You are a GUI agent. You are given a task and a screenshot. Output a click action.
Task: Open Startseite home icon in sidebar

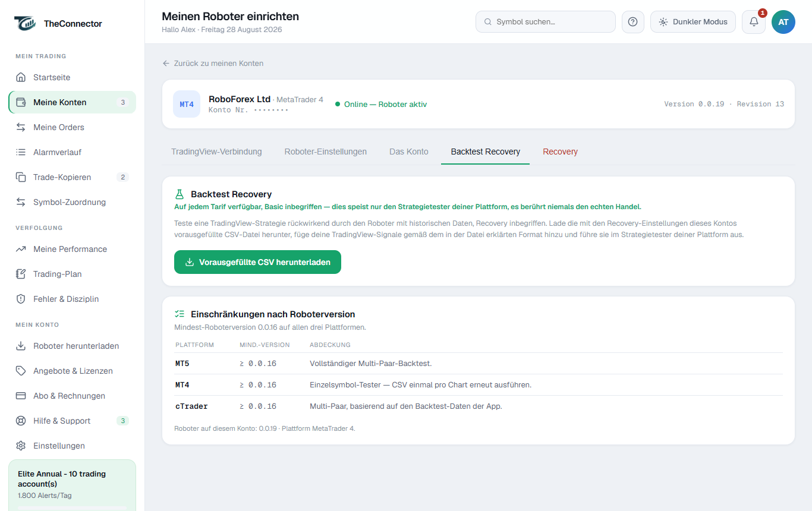pyautogui.click(x=21, y=77)
